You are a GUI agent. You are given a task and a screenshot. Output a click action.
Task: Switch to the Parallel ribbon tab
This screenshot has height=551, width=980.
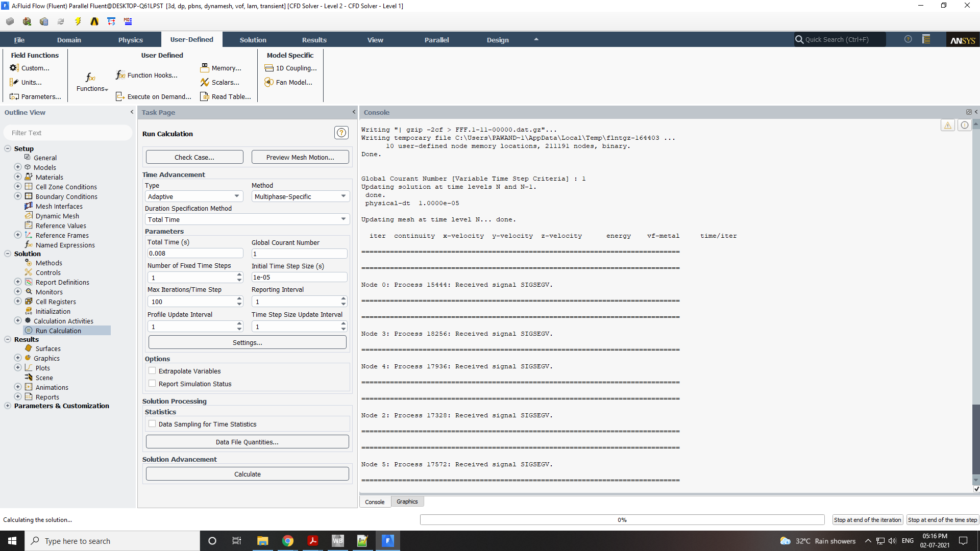[437, 40]
